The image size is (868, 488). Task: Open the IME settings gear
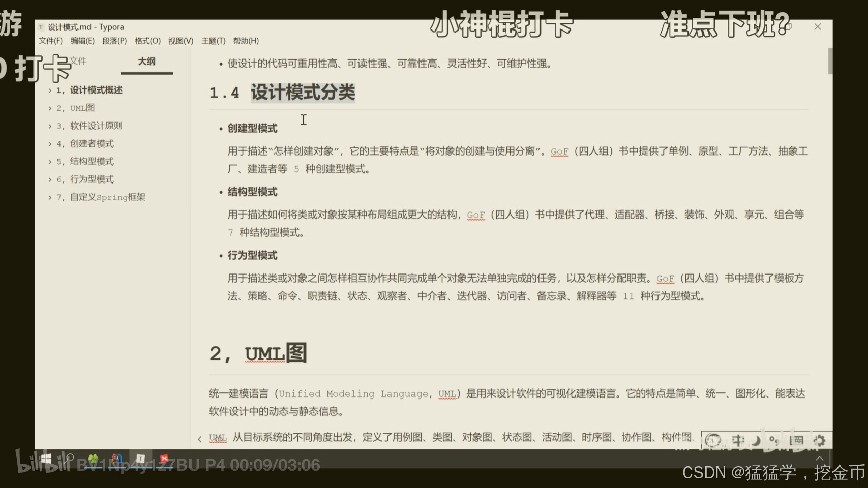pos(819,440)
